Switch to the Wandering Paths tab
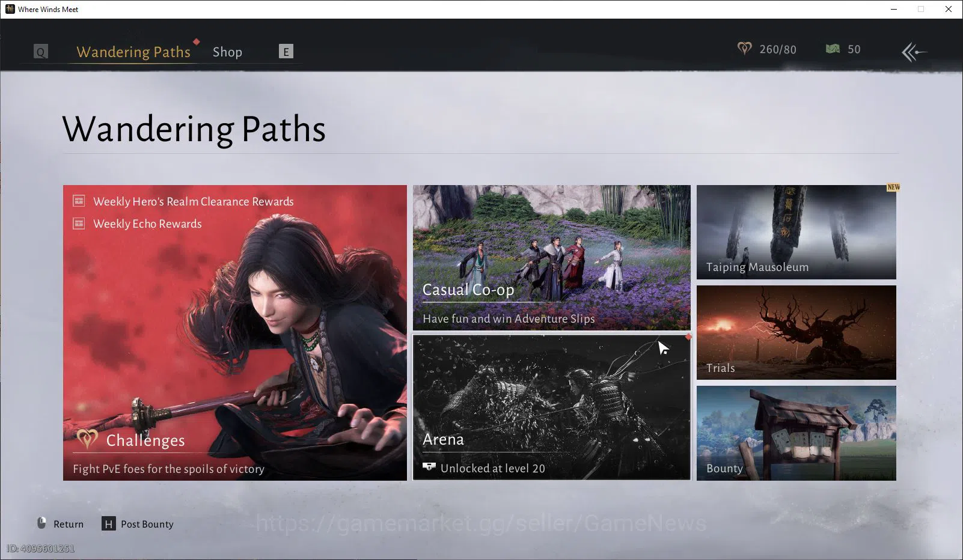Screen dimensions: 963x560 [133, 52]
